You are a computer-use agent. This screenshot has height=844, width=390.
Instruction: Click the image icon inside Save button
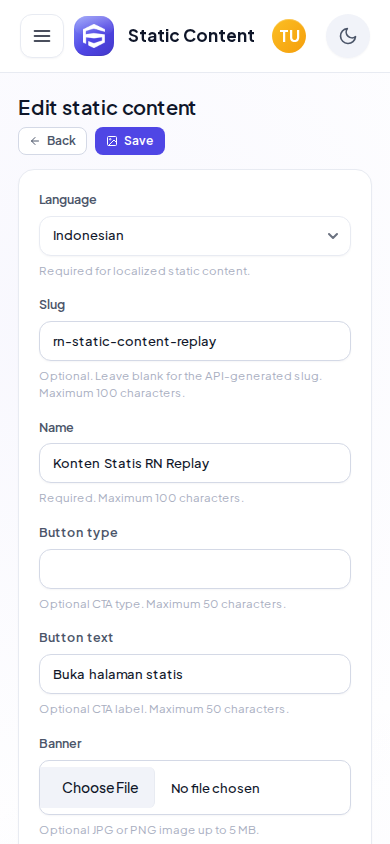(112, 141)
